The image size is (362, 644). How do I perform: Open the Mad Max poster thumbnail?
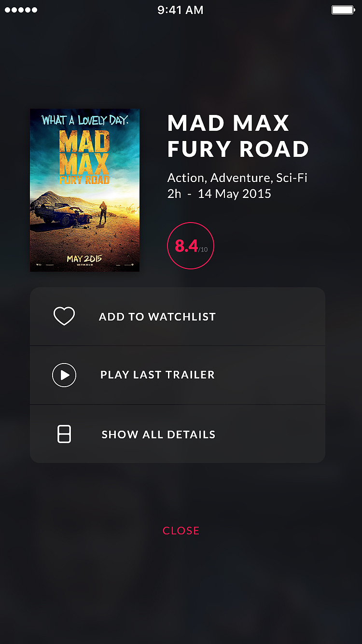coord(84,190)
